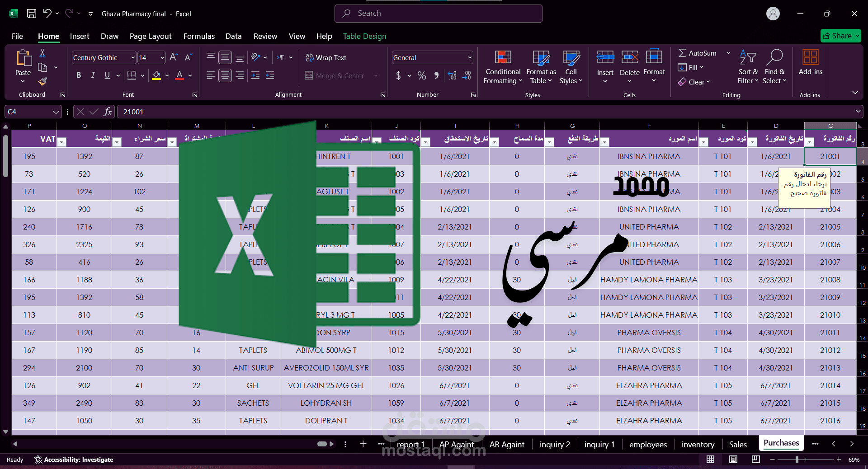Click the Copy icon in Clipboard group
This screenshot has height=469, width=868.
tap(42, 67)
